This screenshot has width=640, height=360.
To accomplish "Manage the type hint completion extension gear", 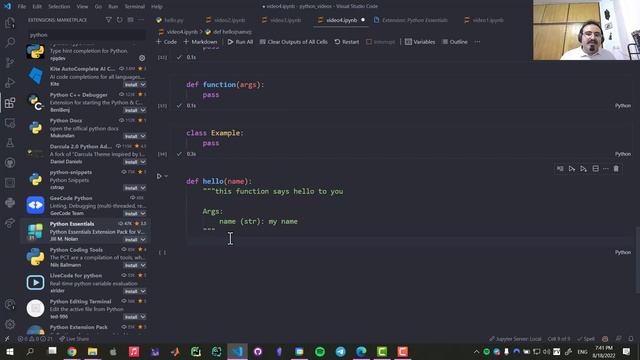I will 142,58.
